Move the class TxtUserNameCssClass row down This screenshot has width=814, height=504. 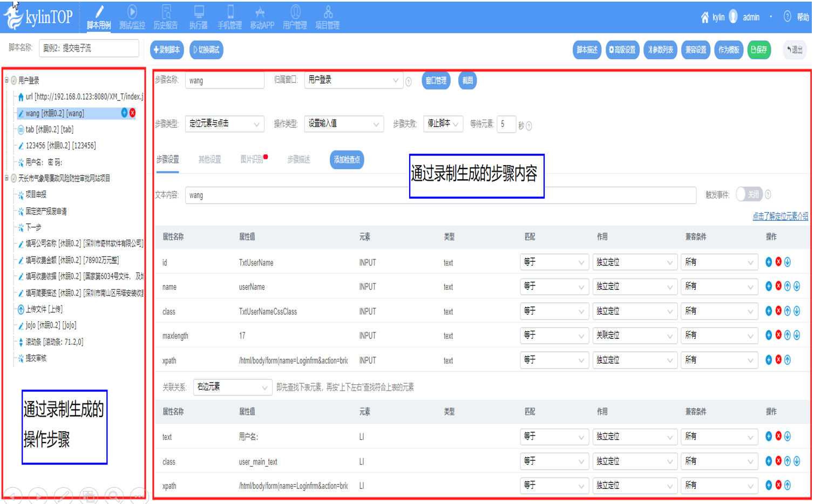(x=797, y=311)
